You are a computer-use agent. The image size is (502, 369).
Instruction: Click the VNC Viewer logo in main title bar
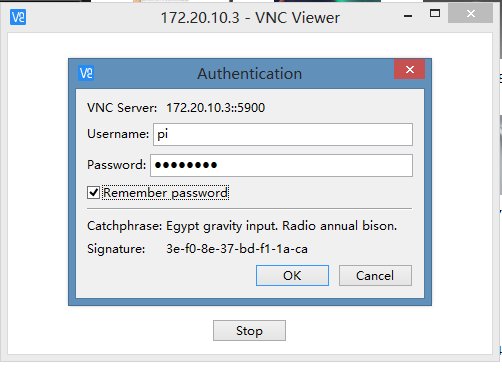[x=18, y=17]
